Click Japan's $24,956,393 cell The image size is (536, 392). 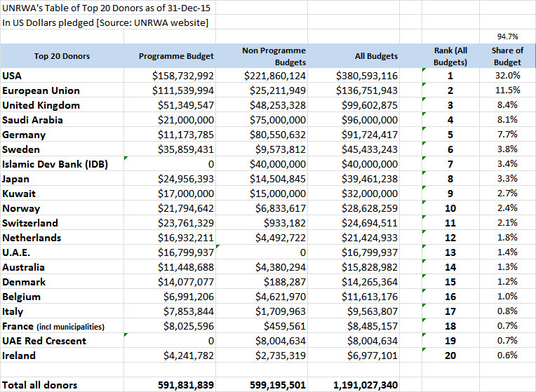click(170, 179)
